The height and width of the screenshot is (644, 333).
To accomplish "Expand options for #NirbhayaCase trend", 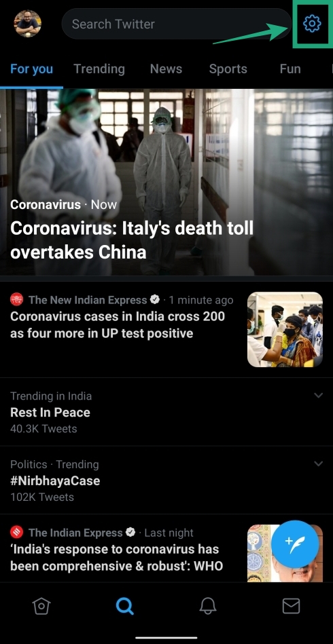I will [318, 463].
